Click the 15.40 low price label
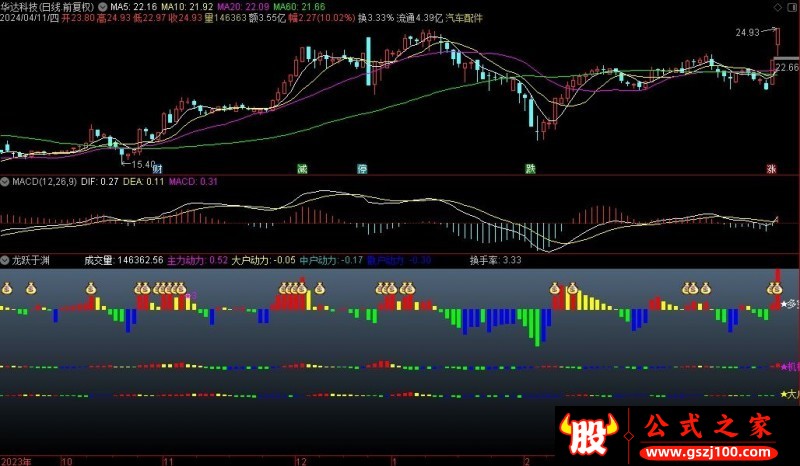800x466 pixels. 143,164
